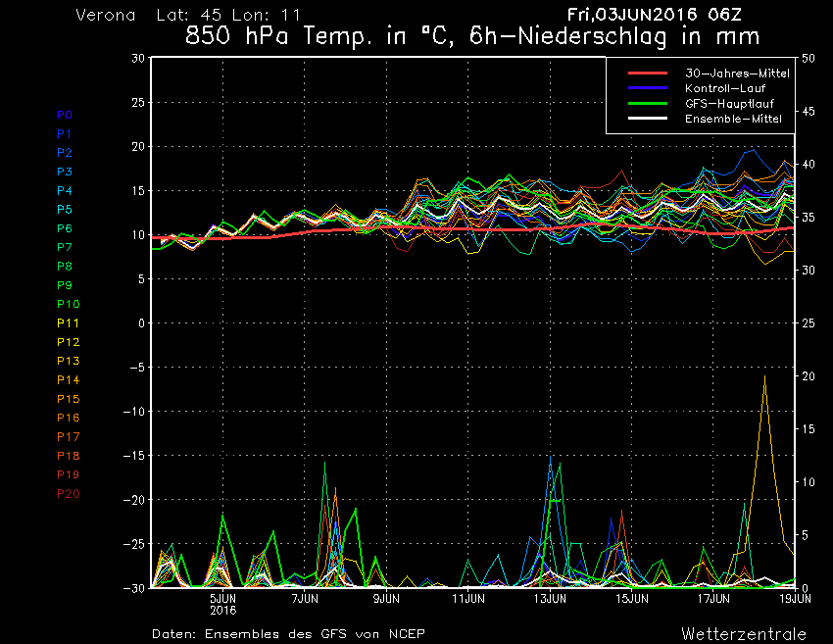Select the P13 member label
The image size is (833, 644).
click(68, 361)
